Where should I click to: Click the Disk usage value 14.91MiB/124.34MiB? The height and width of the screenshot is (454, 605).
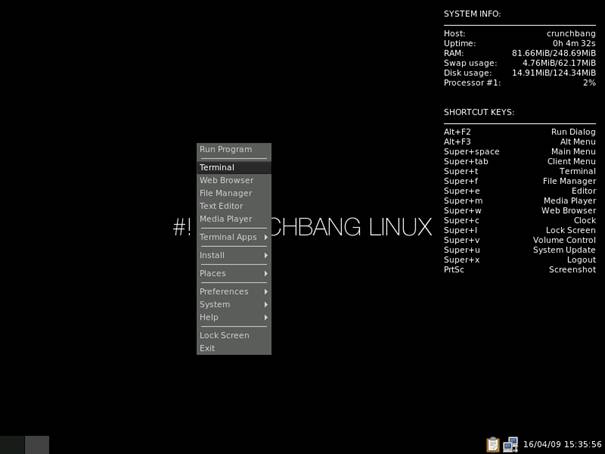[x=554, y=73]
